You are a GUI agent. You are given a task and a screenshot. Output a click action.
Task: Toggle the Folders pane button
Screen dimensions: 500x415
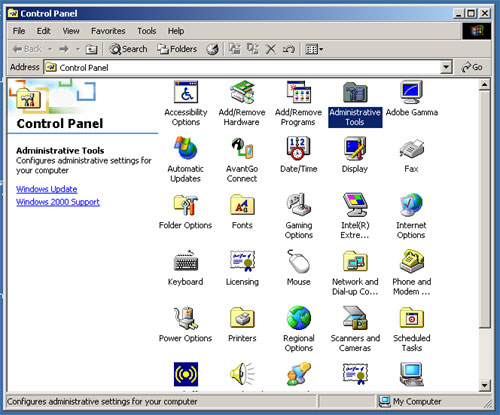177,49
